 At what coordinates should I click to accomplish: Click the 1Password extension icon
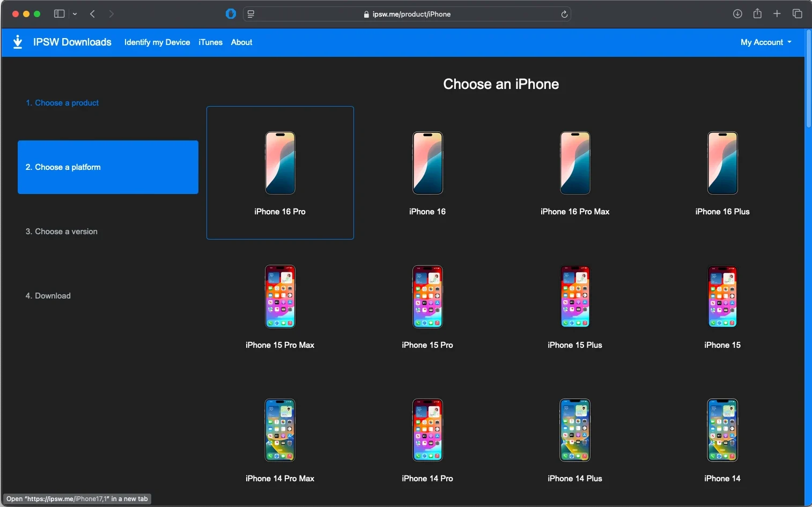pos(231,13)
